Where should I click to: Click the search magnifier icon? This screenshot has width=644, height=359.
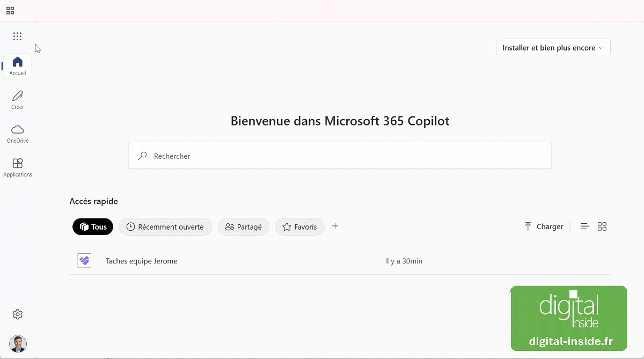point(142,156)
